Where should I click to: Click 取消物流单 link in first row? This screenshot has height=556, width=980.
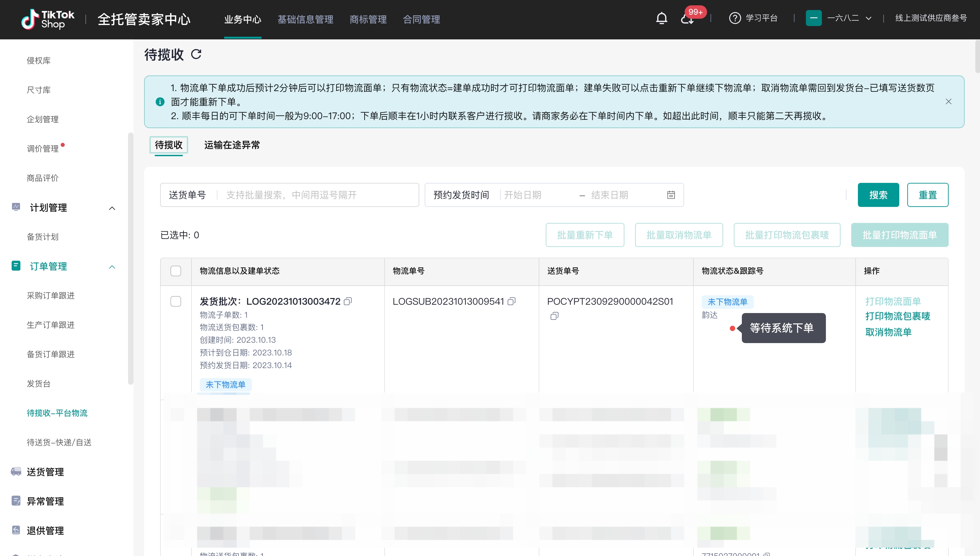(x=888, y=332)
